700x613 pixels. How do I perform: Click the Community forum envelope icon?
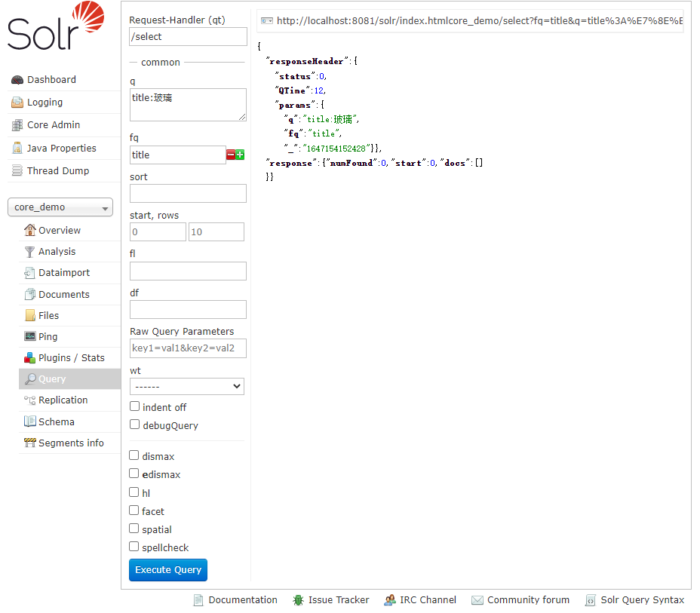point(477,600)
